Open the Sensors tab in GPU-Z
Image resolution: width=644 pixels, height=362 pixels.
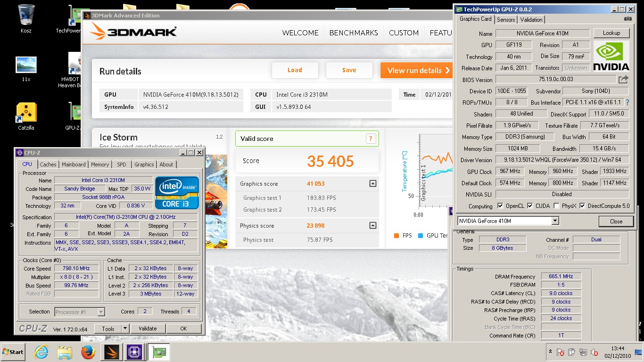click(x=506, y=19)
